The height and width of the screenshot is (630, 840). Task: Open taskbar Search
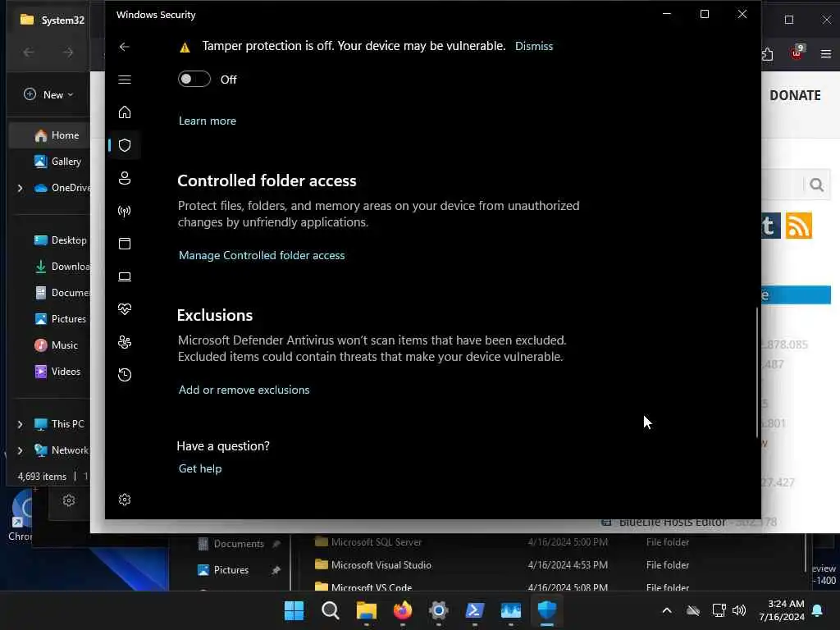click(330, 610)
